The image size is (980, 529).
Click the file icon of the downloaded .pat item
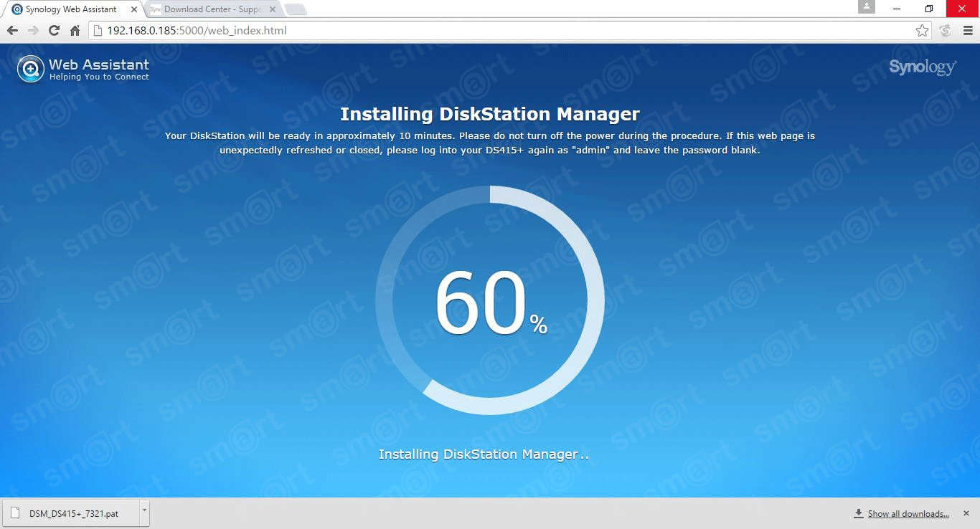[x=16, y=513]
